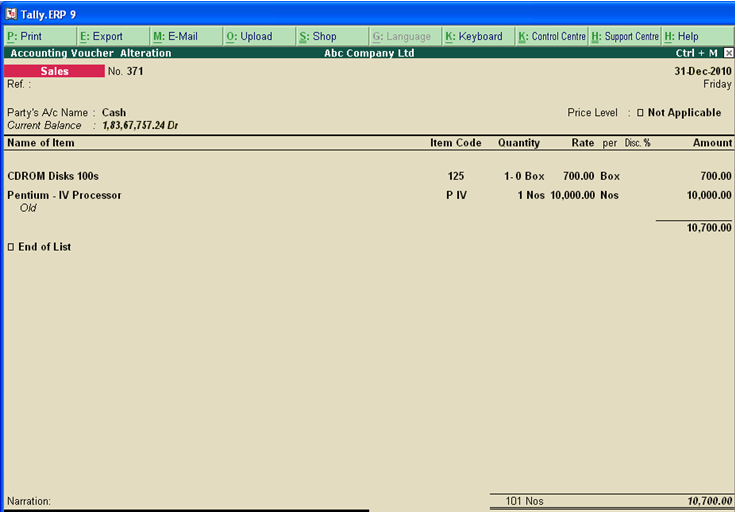Click grand total 10,700.00 at bottom

click(x=709, y=501)
